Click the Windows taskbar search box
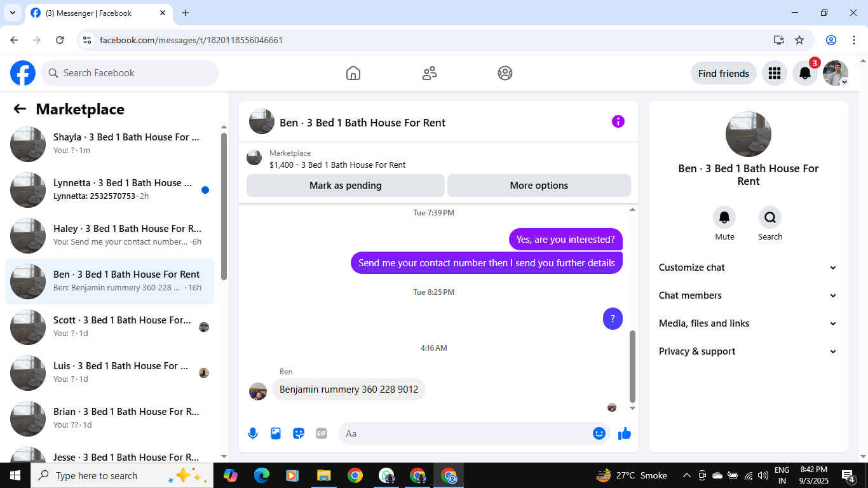This screenshot has height=488, width=868. pos(122,475)
